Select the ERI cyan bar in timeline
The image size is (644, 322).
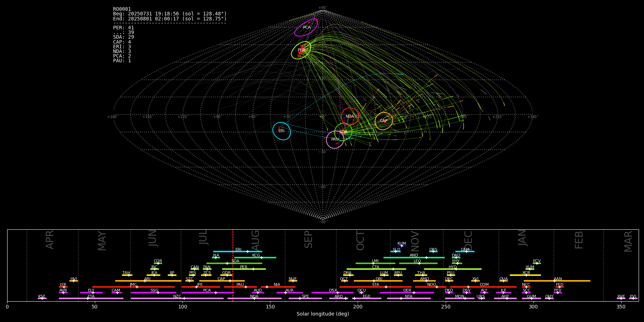[238, 252]
